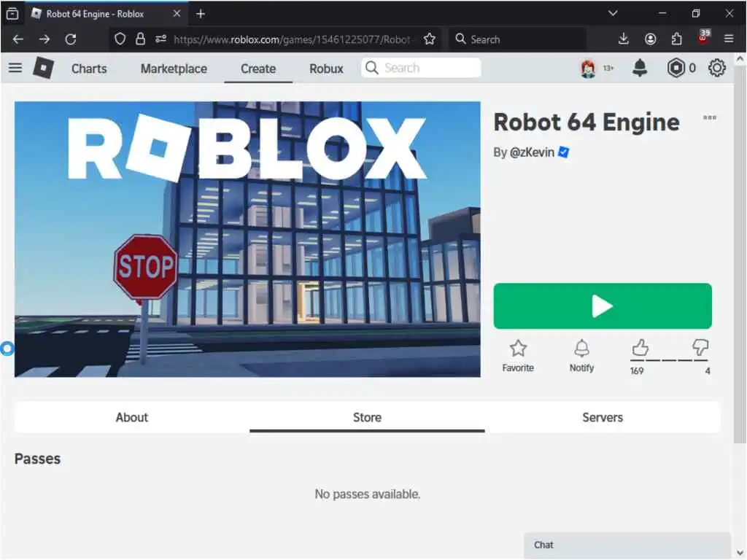Click the verified badge next to zKevin
This screenshot has height=560, width=747.
click(x=563, y=152)
